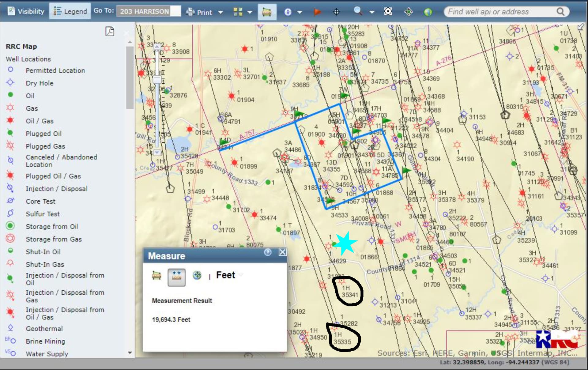Click the Print button

[199, 12]
